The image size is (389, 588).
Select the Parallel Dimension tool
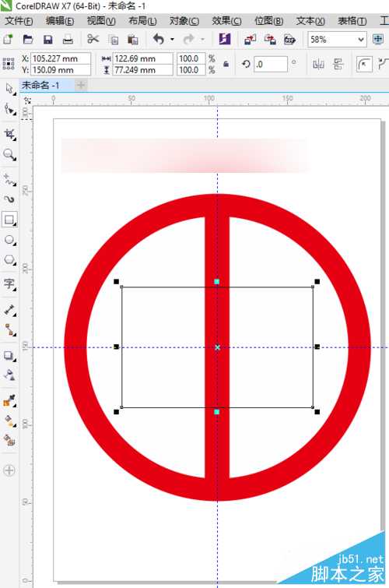point(9,310)
